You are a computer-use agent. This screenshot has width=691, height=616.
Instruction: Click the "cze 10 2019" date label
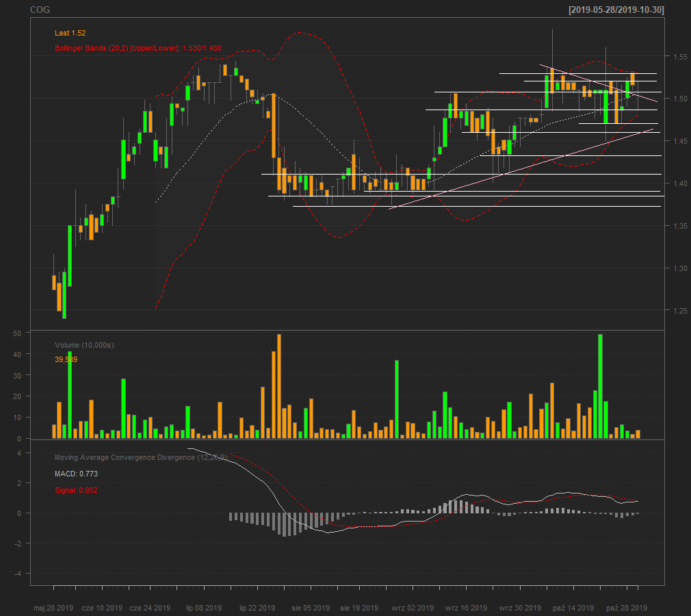pos(102,608)
